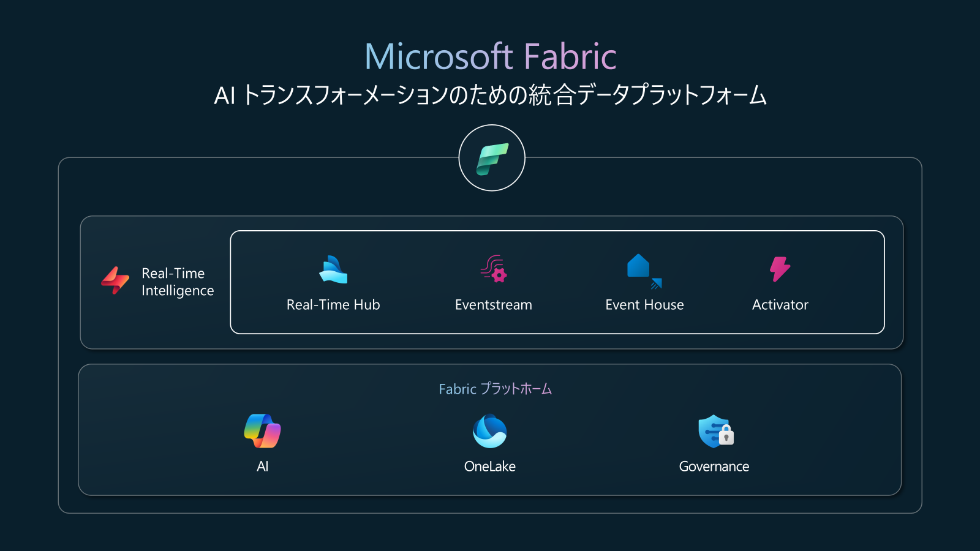The image size is (980, 551).
Task: Click the Microsoft Fabric title
Action: click(x=491, y=56)
